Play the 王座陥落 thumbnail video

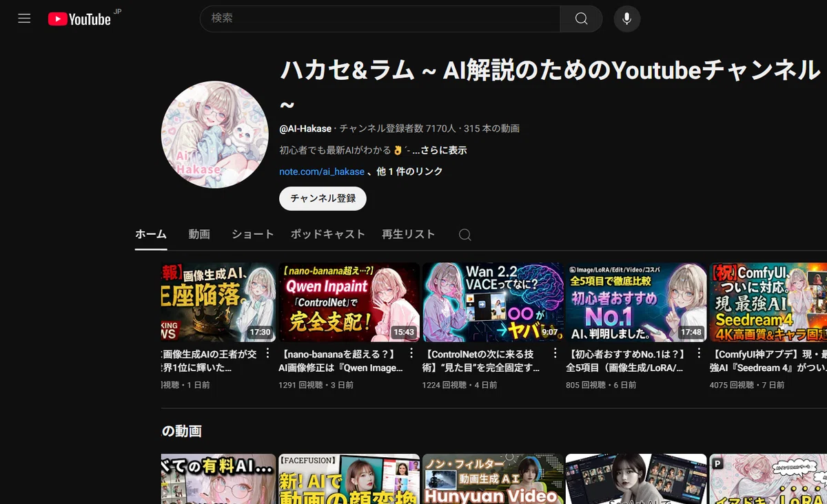(218, 302)
